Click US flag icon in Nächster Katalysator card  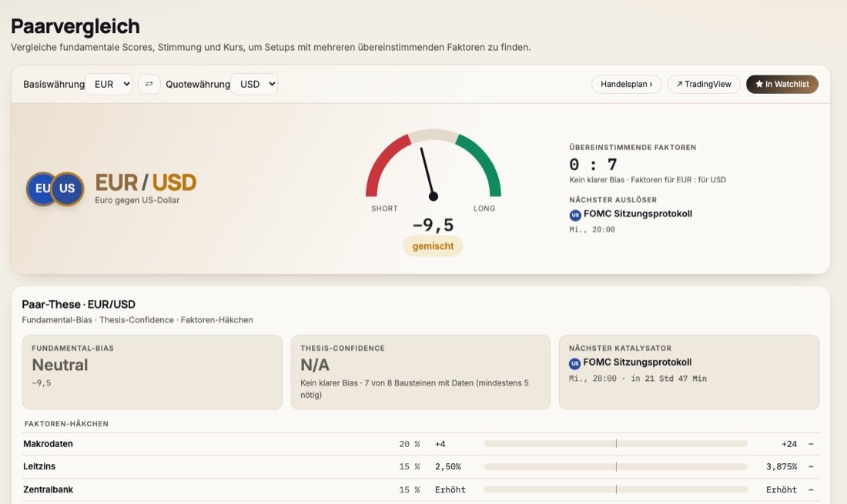[x=574, y=363]
